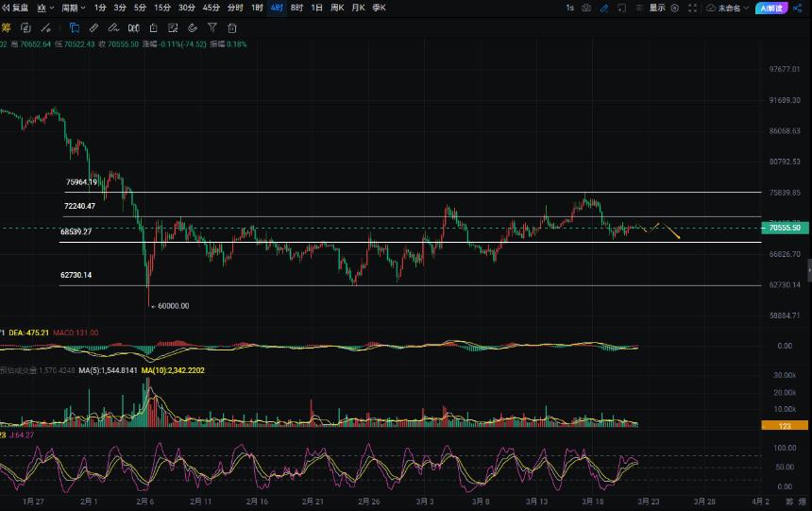Image resolution: width=812 pixels, height=511 pixels.
Task: Click the green 70555.50 current price tag
Action: (x=784, y=228)
